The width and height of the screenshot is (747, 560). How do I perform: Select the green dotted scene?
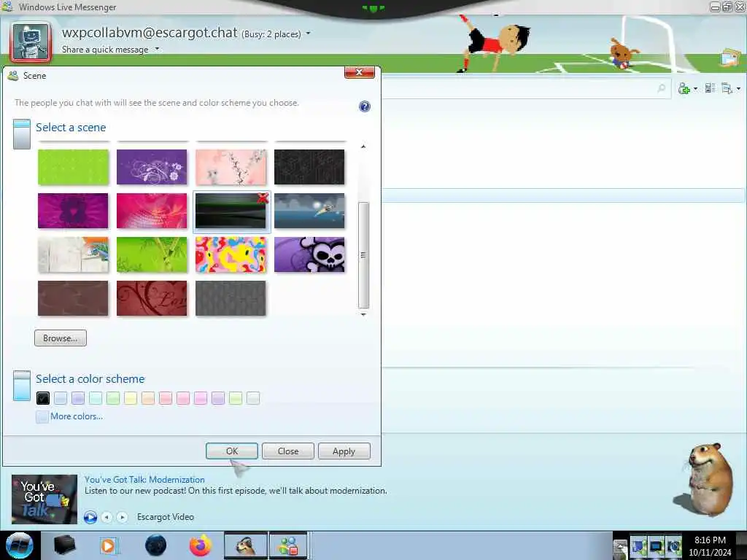(x=74, y=167)
